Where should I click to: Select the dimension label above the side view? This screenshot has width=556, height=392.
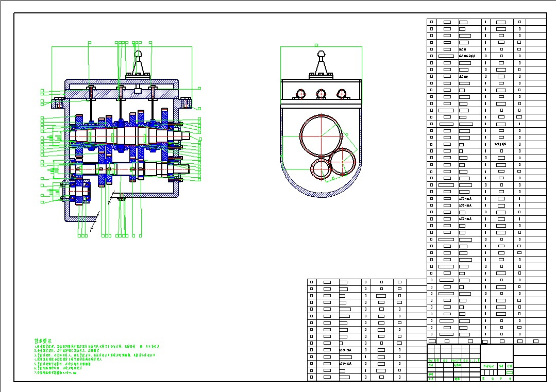pos(316,45)
